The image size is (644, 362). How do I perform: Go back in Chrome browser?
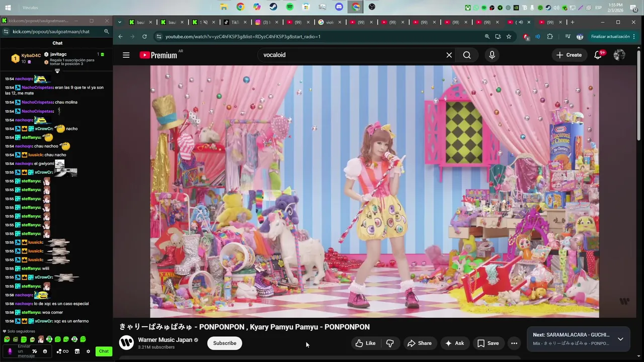point(120,37)
